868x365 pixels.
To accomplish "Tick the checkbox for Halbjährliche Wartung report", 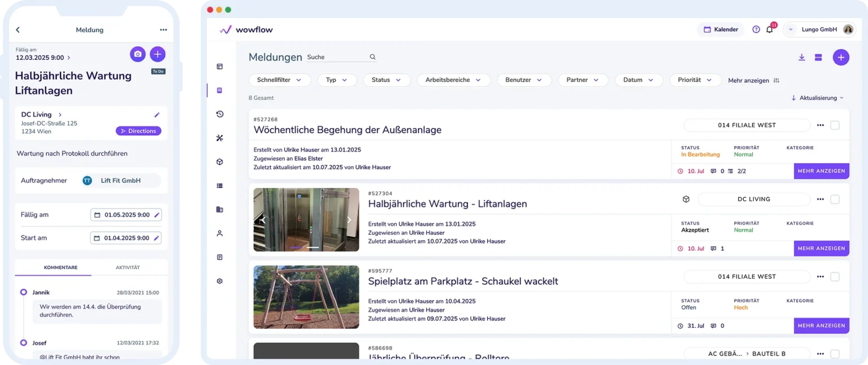I will pos(835,199).
